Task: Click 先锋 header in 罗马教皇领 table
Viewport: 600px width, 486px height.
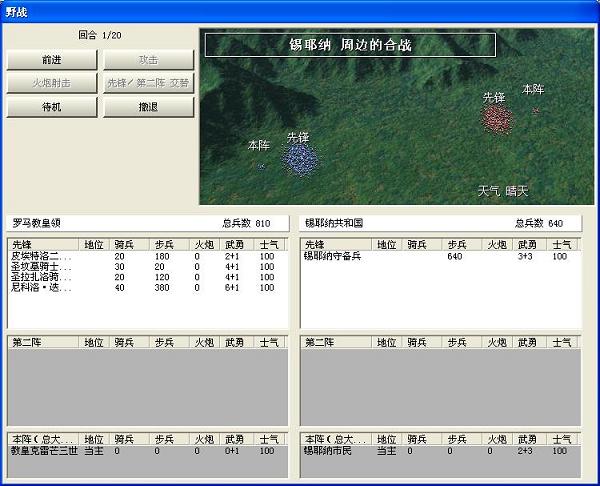Action: pyautogui.click(x=43, y=245)
